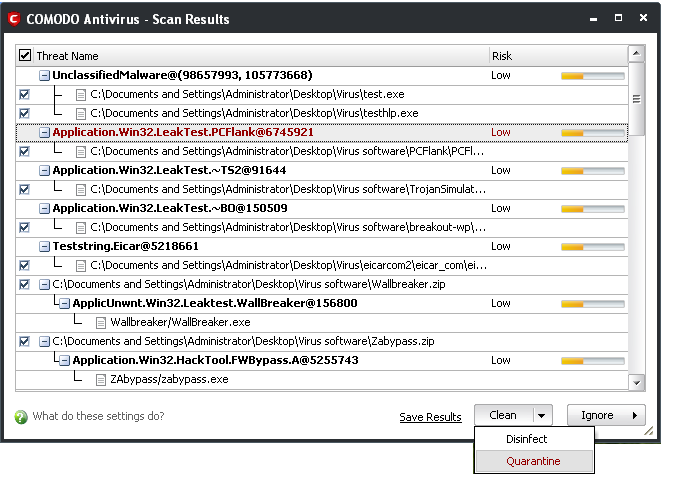Click Low risk text for HackTool.FWBypass.A
Viewport: 680px width, 477px height.
(500, 360)
